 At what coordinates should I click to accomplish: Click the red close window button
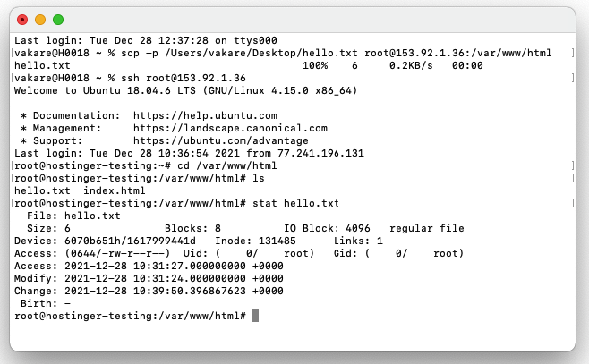coord(23,20)
